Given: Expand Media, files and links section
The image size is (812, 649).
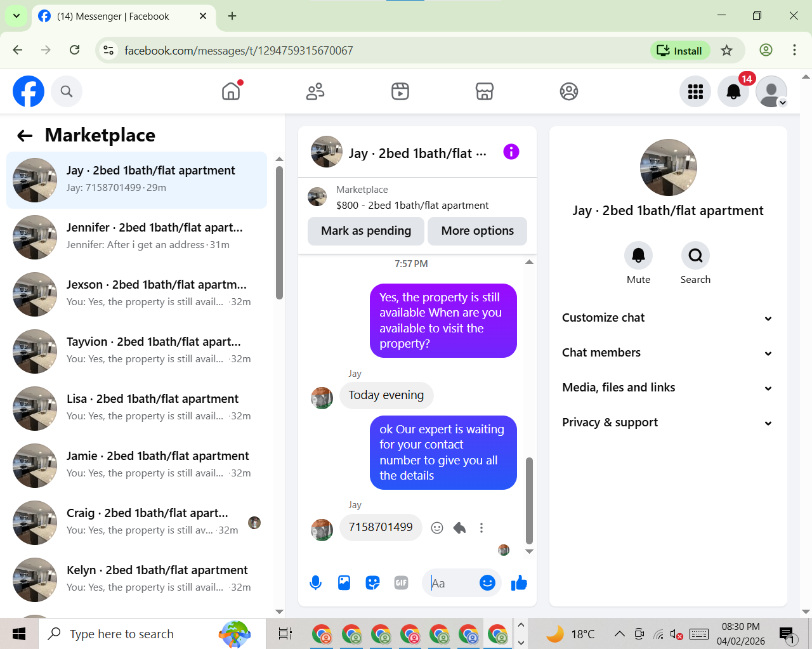Looking at the screenshot, I should click(x=667, y=388).
